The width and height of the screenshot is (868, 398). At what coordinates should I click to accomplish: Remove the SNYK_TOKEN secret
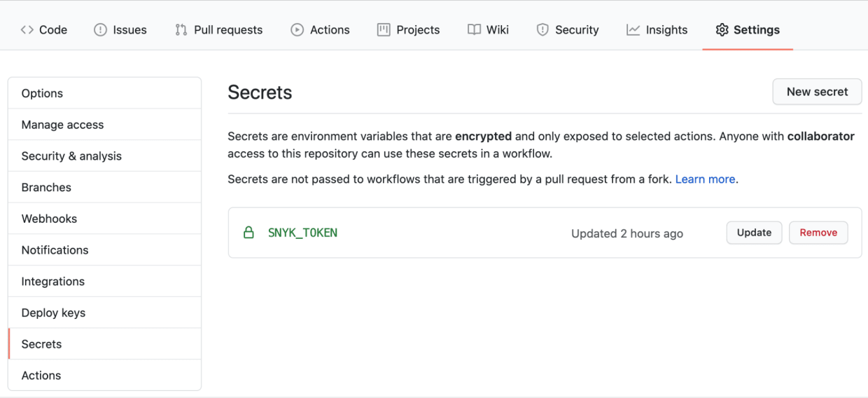(818, 233)
